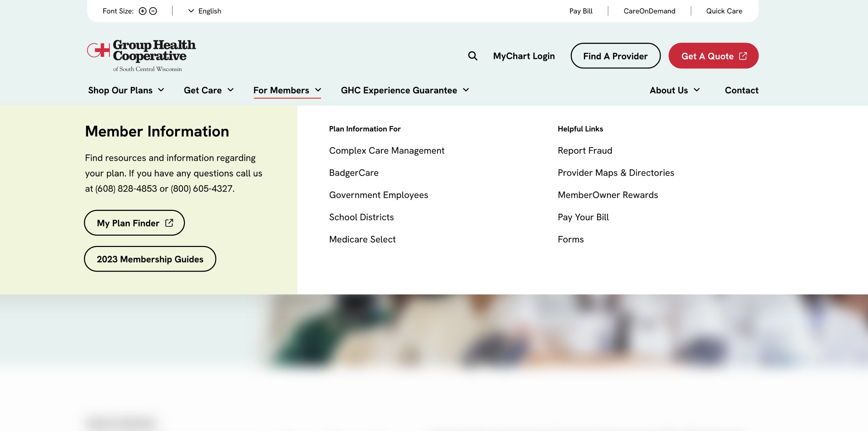Click the Plan Information For heading
The width and height of the screenshot is (868, 431).
(365, 129)
